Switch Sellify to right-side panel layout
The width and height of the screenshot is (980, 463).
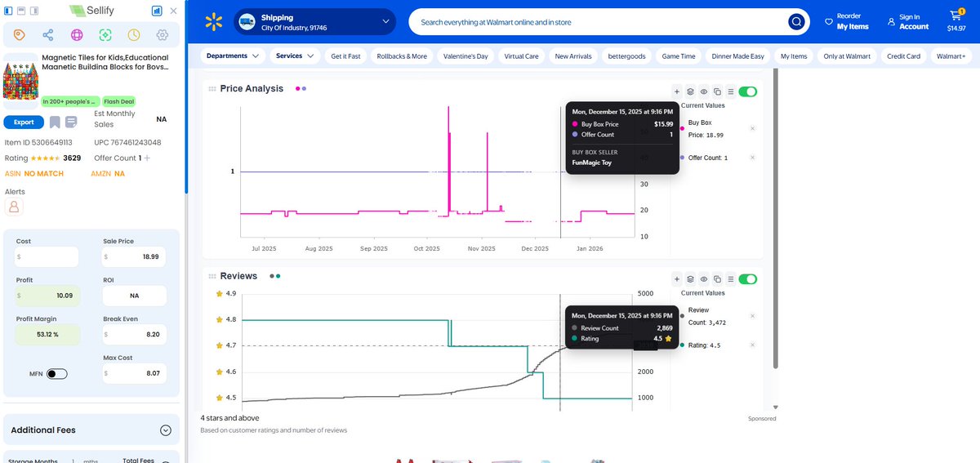click(35, 11)
